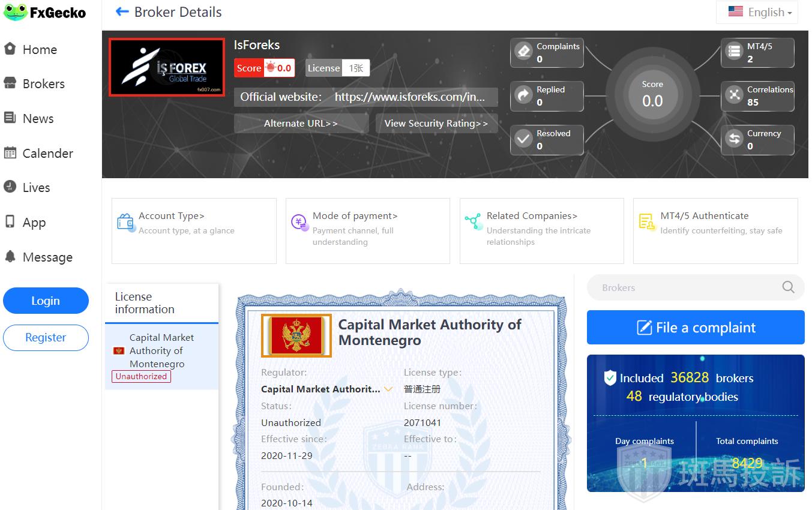812x510 pixels.
Task: Open Brokers in the sidebar
Action: coord(43,84)
